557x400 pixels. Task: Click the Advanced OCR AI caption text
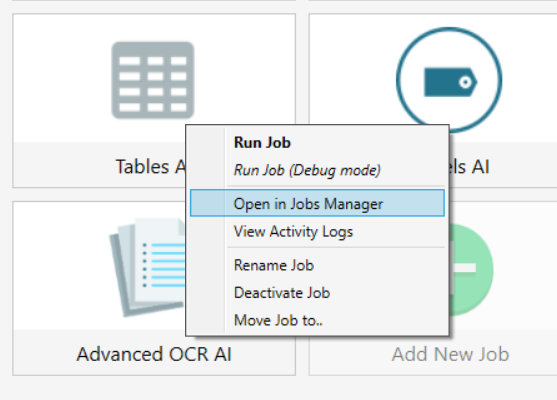154,354
